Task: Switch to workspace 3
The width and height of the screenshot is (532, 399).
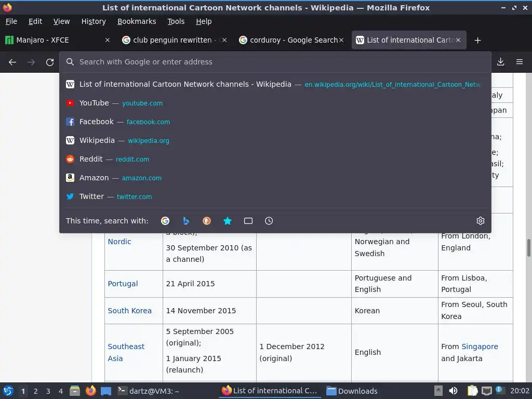Action: (48, 391)
